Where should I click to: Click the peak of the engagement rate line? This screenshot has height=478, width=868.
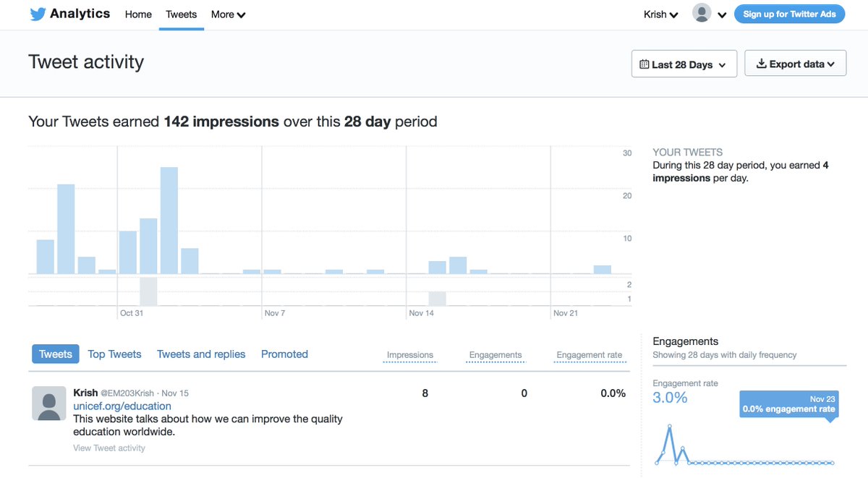click(x=669, y=426)
